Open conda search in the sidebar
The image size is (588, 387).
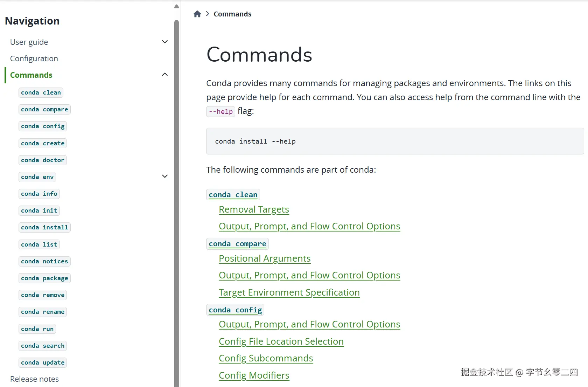pyautogui.click(x=43, y=346)
